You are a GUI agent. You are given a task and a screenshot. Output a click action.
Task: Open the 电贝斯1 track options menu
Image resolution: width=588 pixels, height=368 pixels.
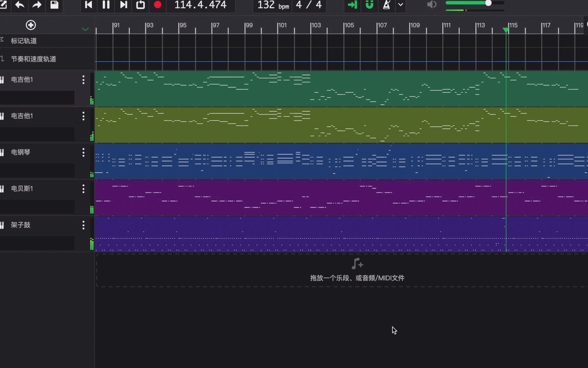click(x=83, y=189)
